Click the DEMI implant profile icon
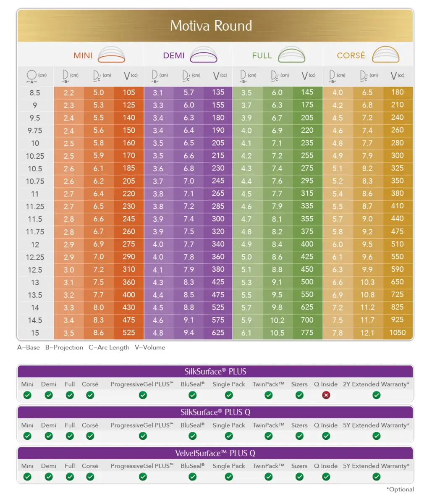The width and height of the screenshot is (432, 504). (203, 55)
